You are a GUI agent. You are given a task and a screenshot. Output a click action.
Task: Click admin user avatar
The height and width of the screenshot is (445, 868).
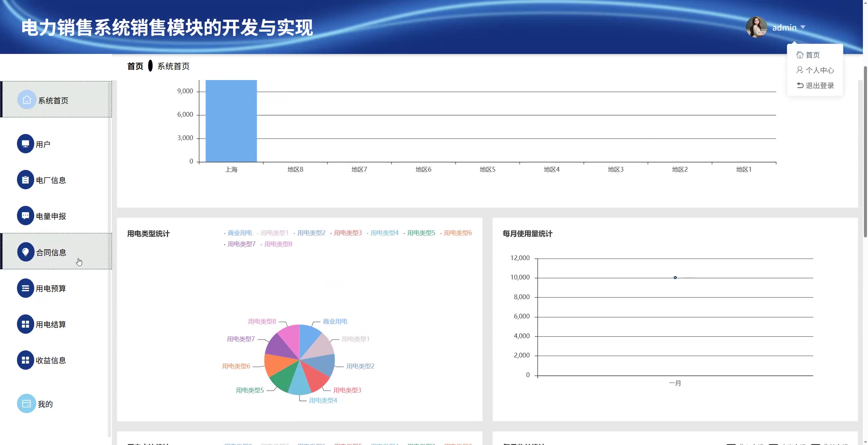click(x=756, y=27)
